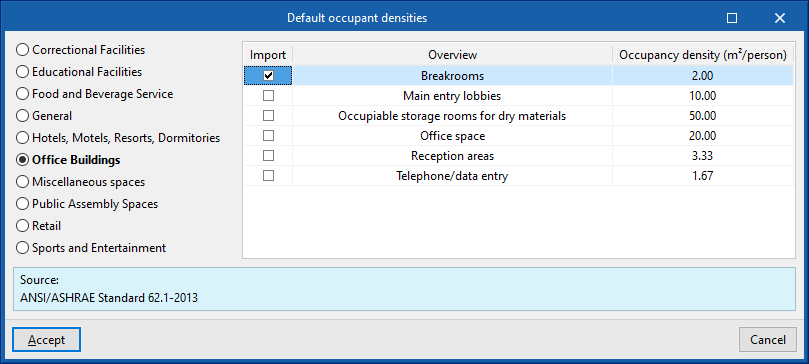Viewport: 809px width, 364px height.
Task: Click the Occupancy density column header
Action: [x=703, y=55]
